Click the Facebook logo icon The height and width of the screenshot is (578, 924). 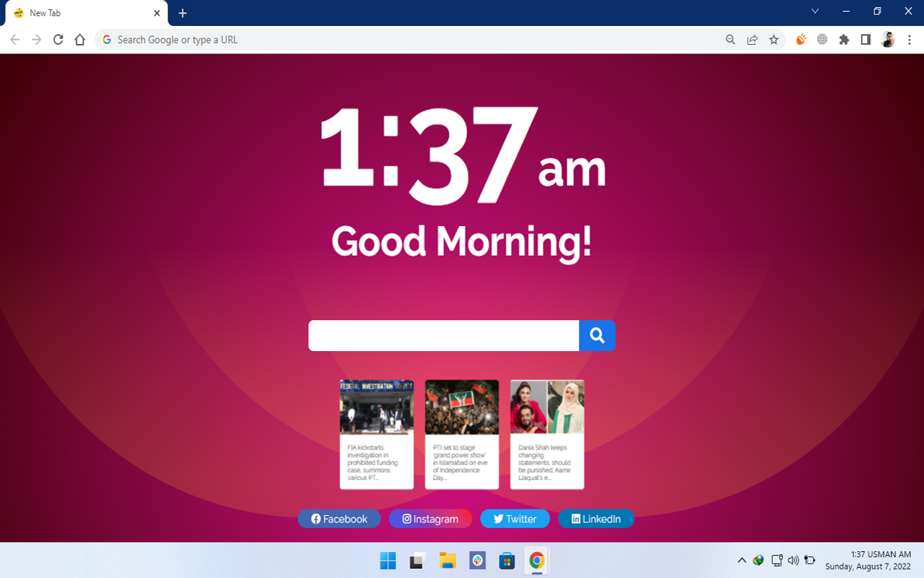click(x=316, y=519)
